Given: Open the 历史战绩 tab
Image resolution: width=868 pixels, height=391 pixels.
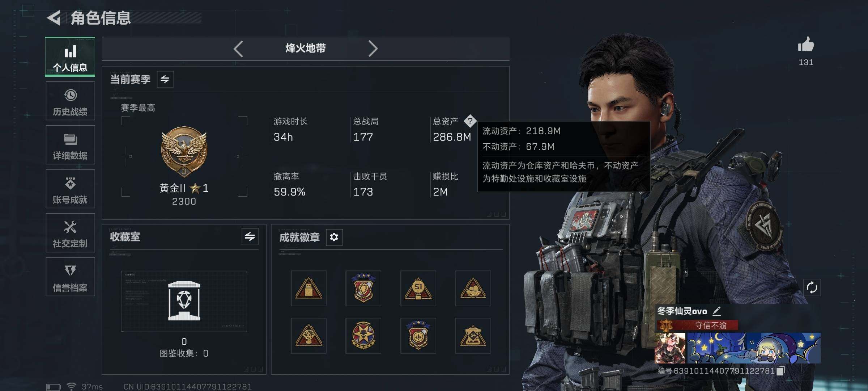Looking at the screenshot, I should [x=70, y=101].
